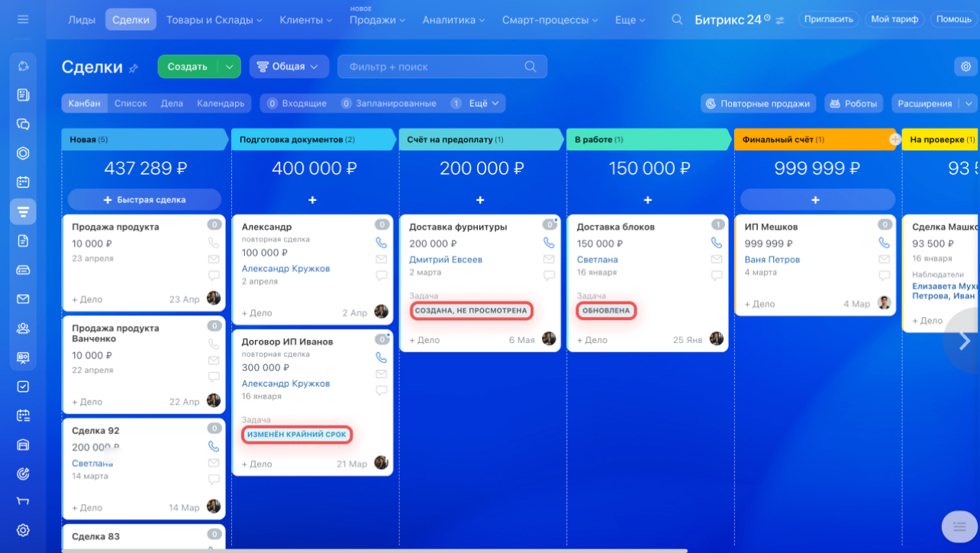Click the search magnifier icon in top bar
The image size is (980, 553).
[x=677, y=20]
